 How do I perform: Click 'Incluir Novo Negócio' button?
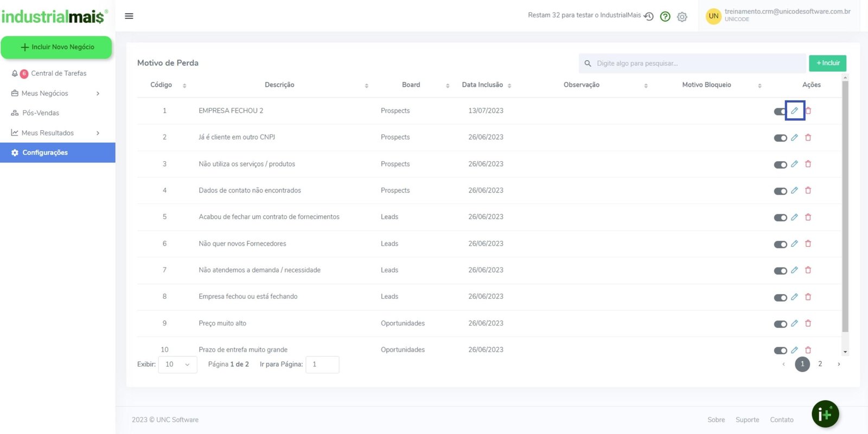pos(56,47)
